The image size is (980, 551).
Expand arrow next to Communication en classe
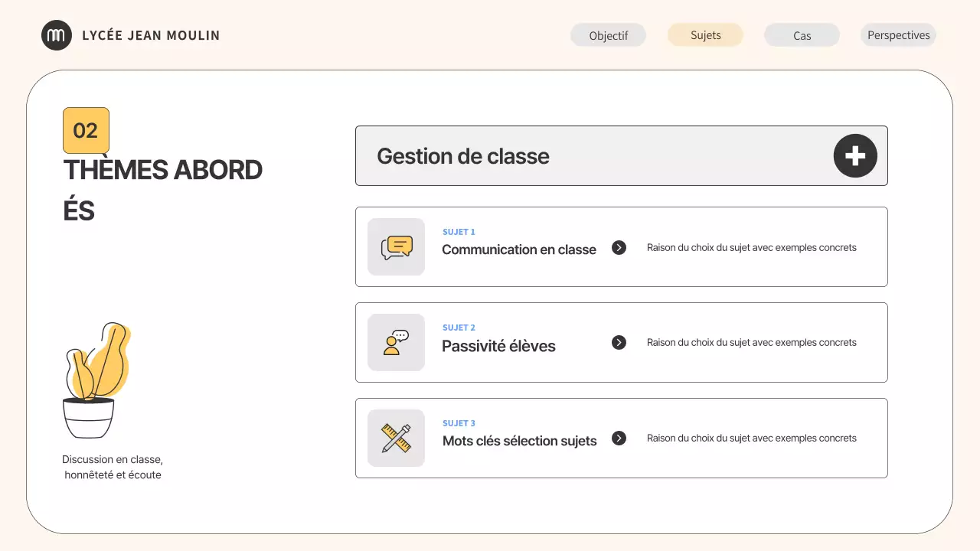[x=619, y=248]
